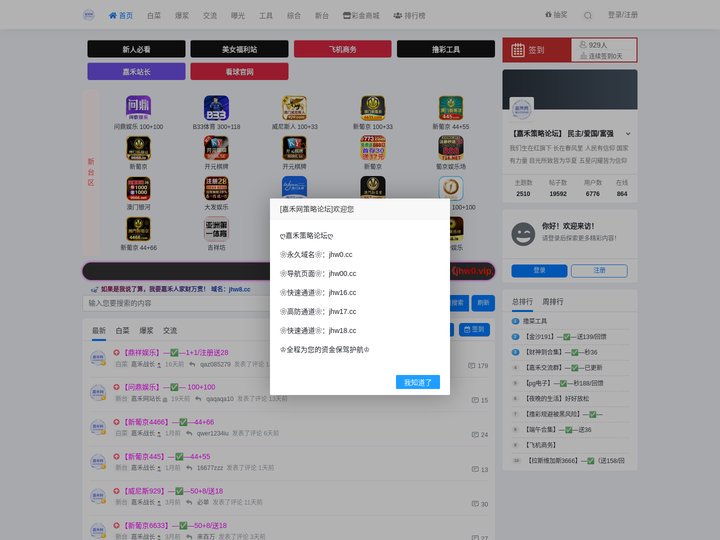720x540 pixels.
Task: Go to 首页 home in the top navigation
Action: tap(121, 16)
